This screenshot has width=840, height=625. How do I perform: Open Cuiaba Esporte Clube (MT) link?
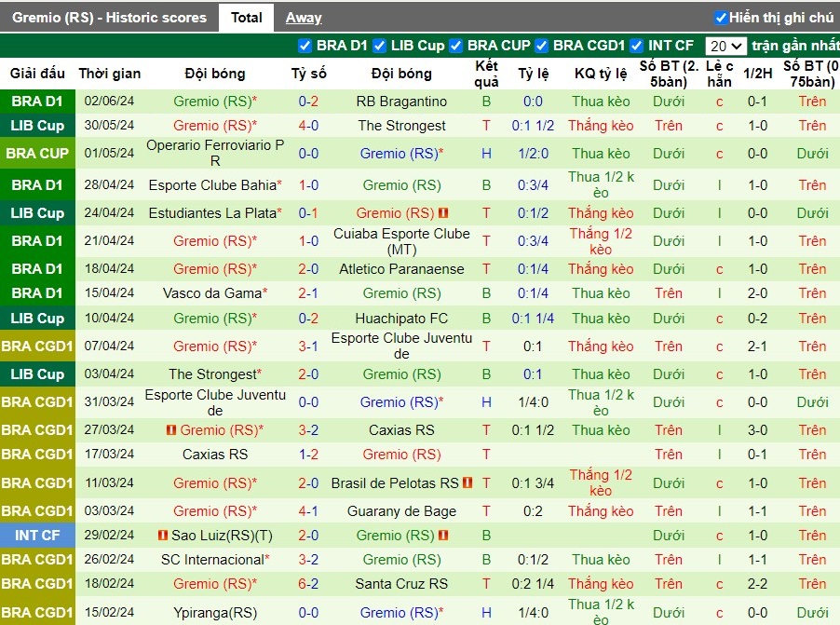coord(401,241)
